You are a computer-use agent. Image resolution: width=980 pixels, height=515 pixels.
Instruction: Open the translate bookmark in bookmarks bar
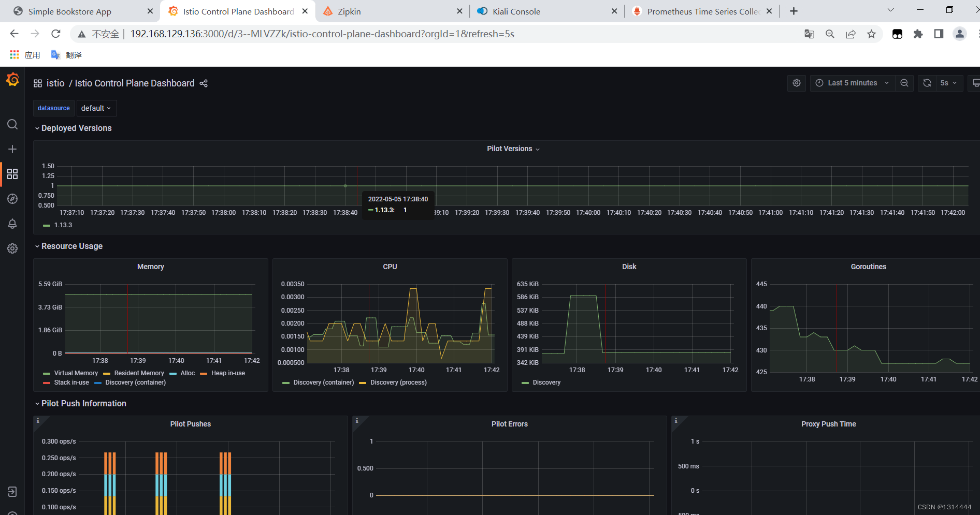pyautogui.click(x=66, y=55)
